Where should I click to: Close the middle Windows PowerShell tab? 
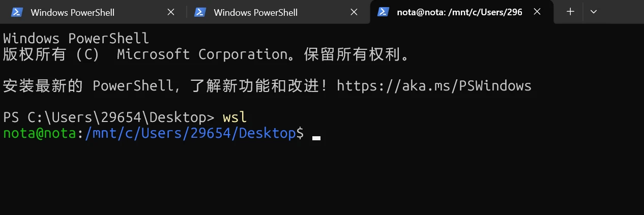click(354, 12)
